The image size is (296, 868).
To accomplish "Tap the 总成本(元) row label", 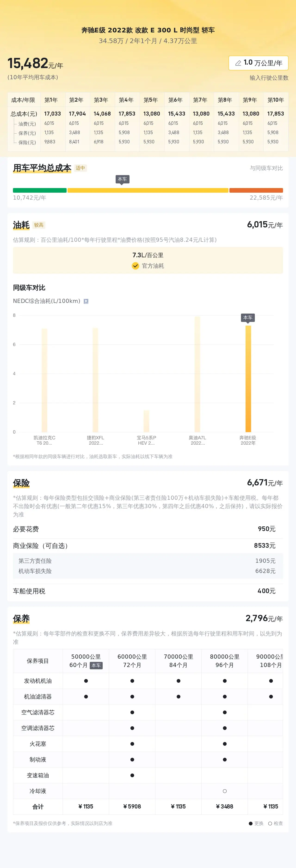I will 24,114.
